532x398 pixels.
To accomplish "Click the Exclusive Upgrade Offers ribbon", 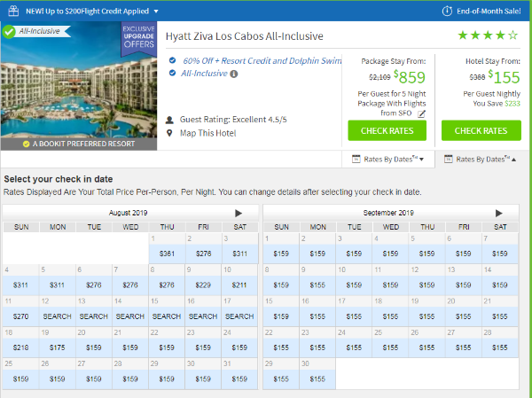I will (x=139, y=39).
